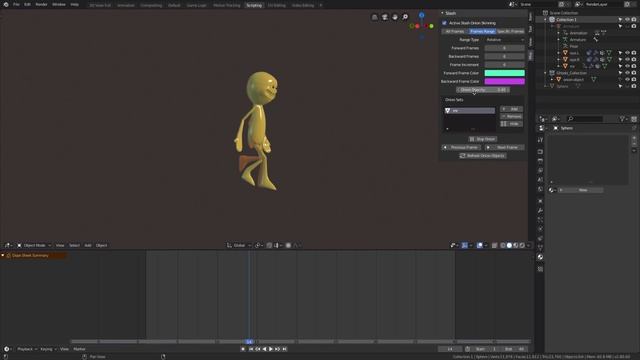The width and height of the screenshot is (640, 360).
Task: Select the Specific Frames option
Action: pos(510,31)
